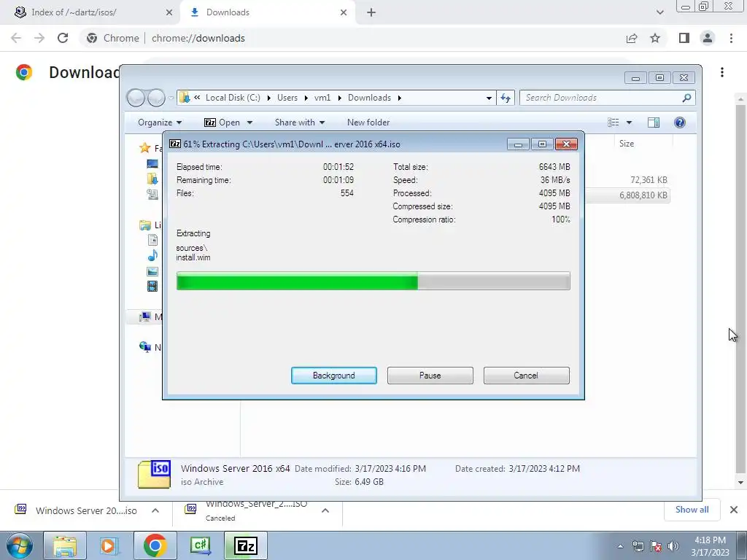Go back in Explorer navigation
The height and width of the screenshot is (560, 747).
pyautogui.click(x=136, y=98)
